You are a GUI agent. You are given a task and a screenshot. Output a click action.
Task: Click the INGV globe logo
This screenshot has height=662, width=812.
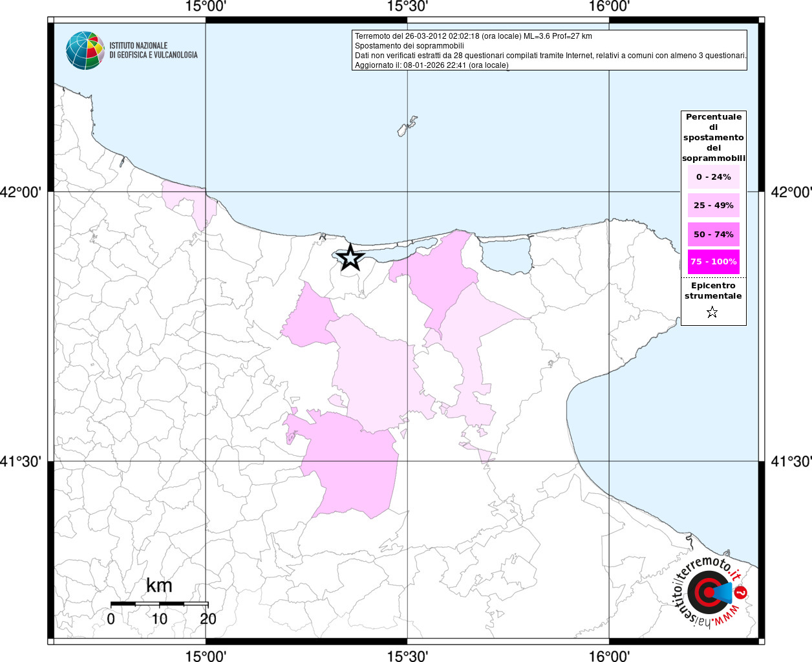(85, 50)
